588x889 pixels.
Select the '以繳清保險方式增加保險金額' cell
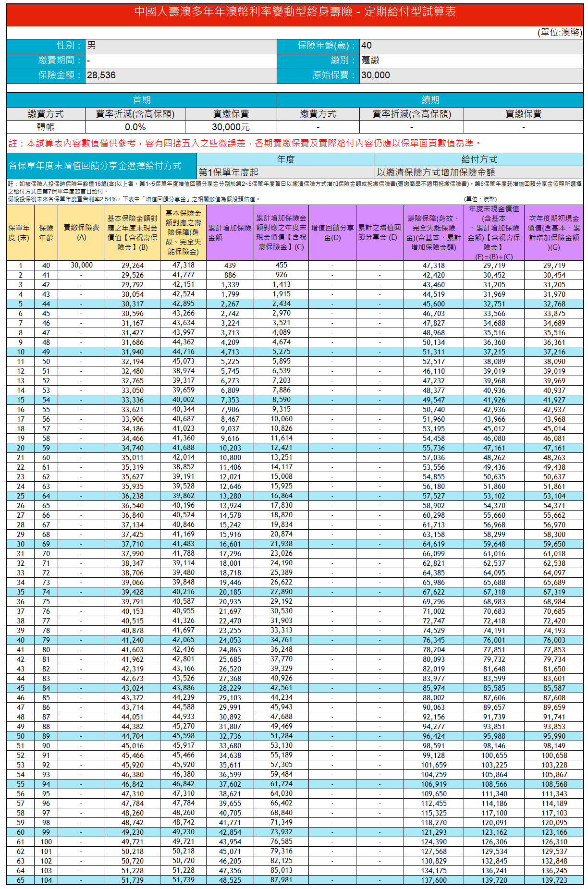[x=479, y=172]
